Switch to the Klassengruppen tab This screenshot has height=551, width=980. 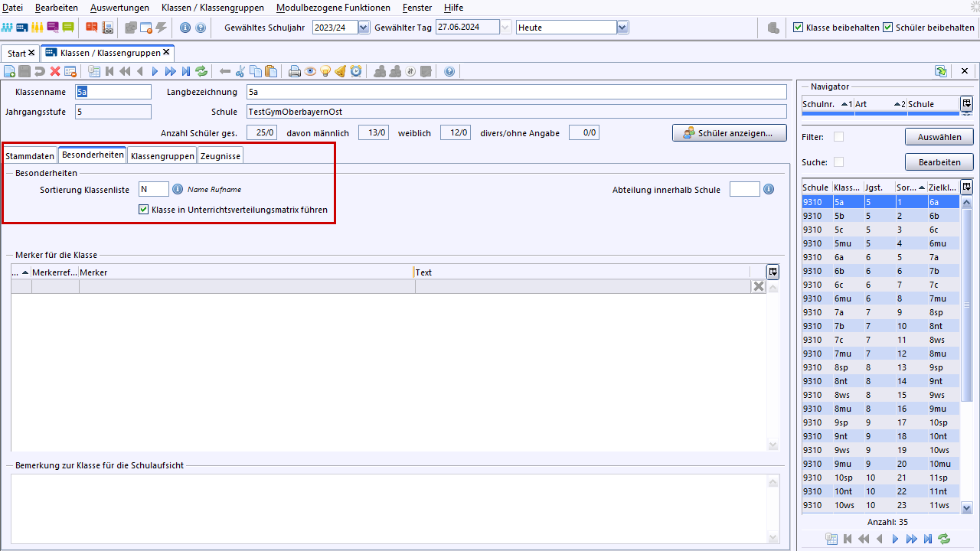162,155
